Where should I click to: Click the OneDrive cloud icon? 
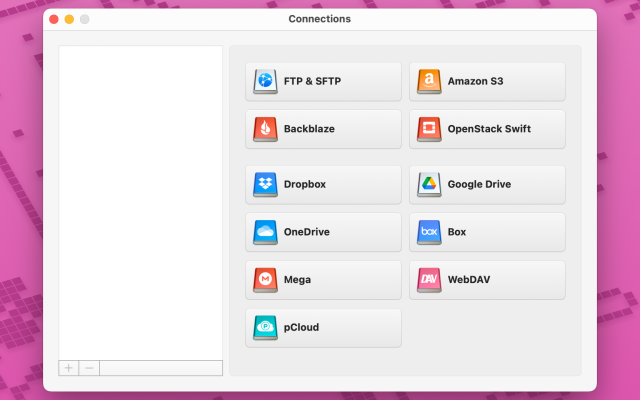(265, 232)
